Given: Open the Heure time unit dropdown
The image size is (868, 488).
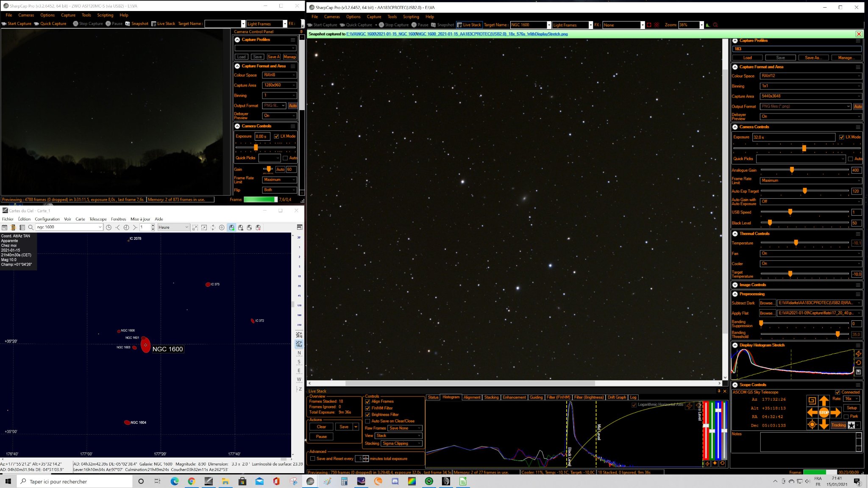Looking at the screenshot, I should point(173,227).
